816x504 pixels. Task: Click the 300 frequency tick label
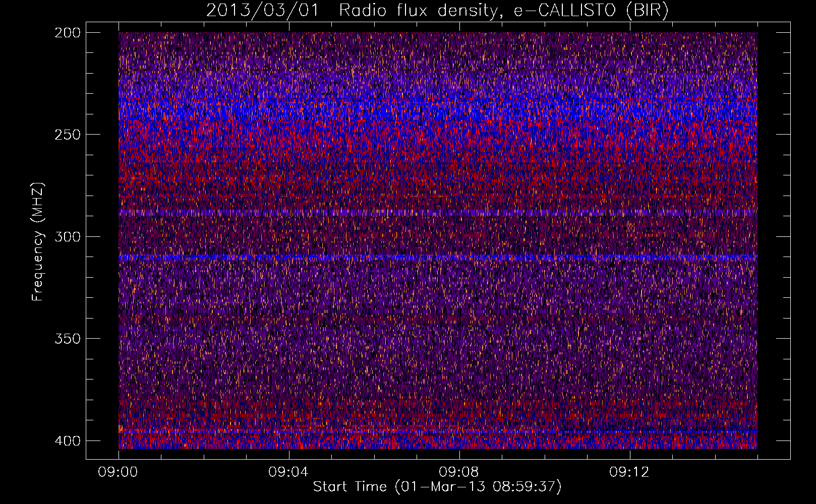[67, 236]
